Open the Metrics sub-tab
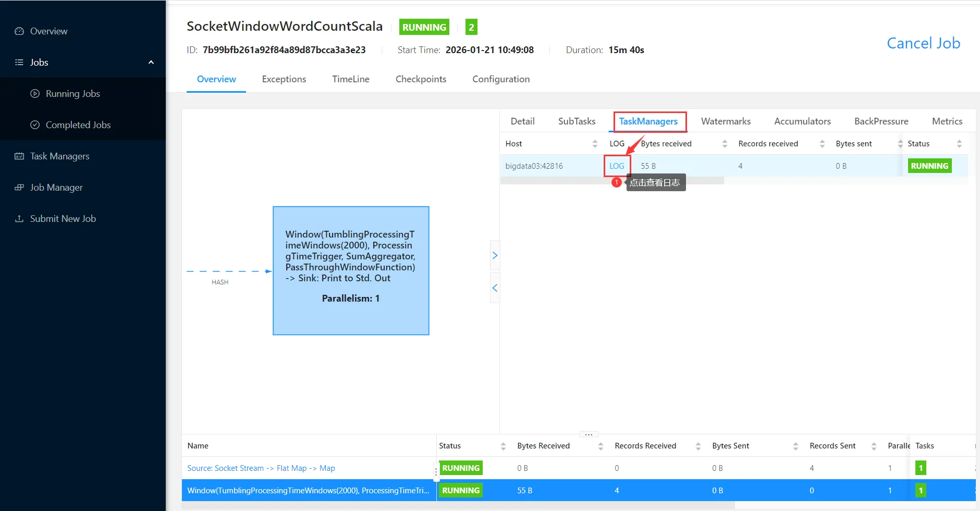Screen dimensions: 980x511 947,121
